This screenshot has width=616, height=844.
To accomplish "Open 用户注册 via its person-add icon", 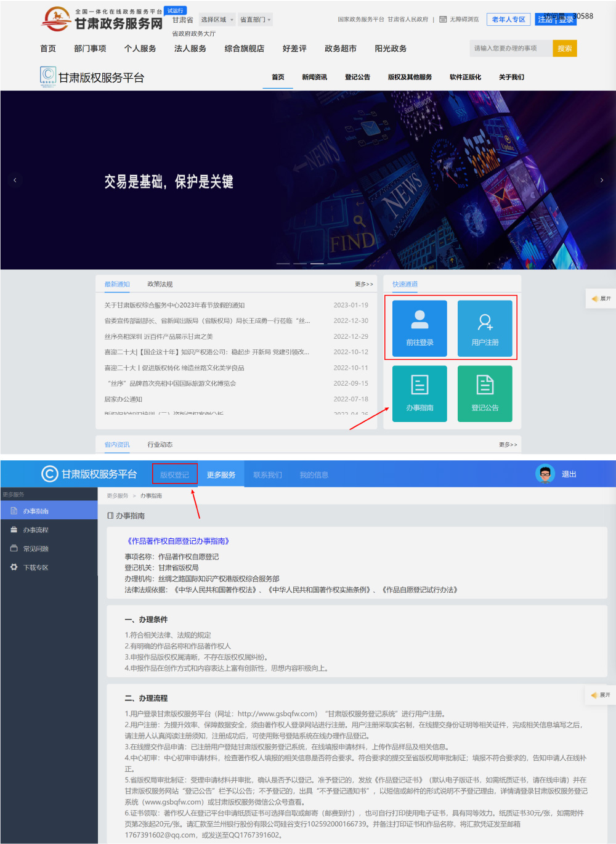I will pos(485,320).
